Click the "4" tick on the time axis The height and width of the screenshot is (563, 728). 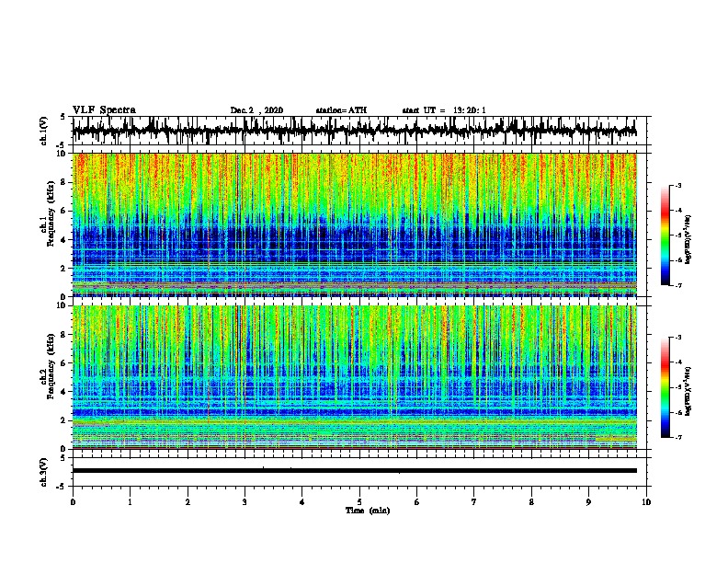coord(302,501)
